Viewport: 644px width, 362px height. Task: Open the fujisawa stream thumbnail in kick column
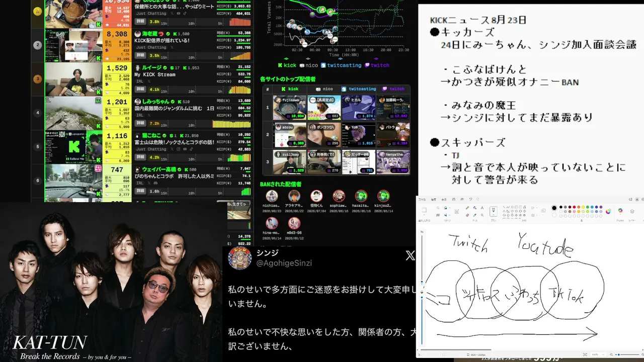tap(290, 108)
